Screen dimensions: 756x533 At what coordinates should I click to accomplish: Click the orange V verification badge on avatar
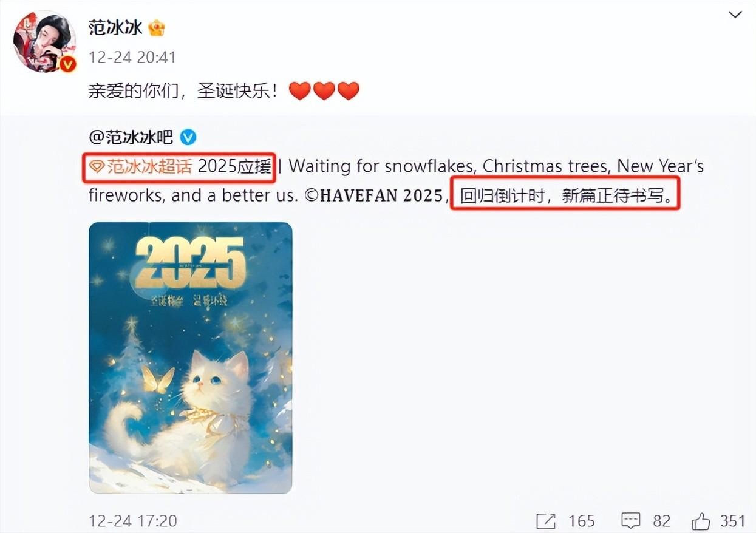[x=67, y=64]
